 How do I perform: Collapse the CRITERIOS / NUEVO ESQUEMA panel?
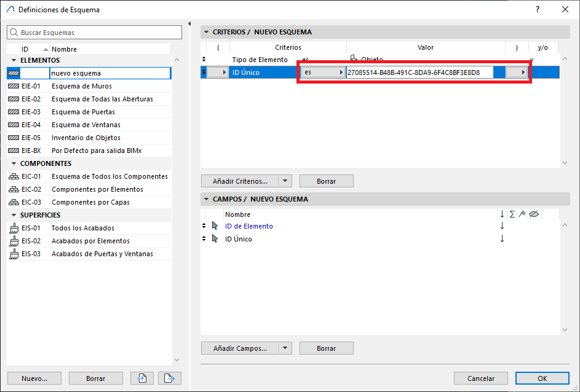(206, 32)
